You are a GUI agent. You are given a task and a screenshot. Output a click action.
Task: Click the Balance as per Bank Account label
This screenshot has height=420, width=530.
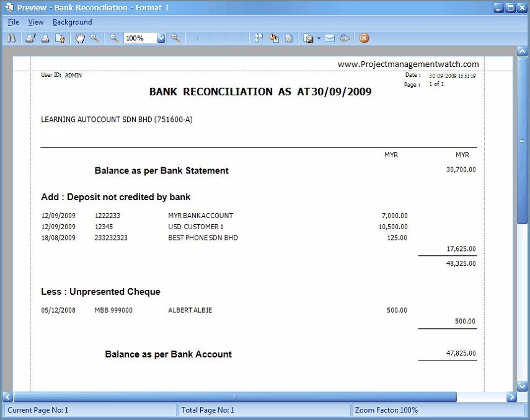click(x=169, y=354)
